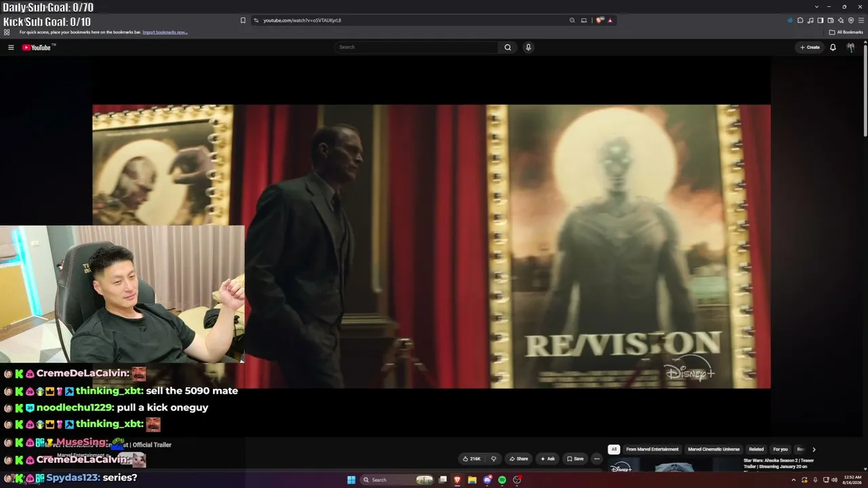Go to the YouTube home logo

point(37,47)
